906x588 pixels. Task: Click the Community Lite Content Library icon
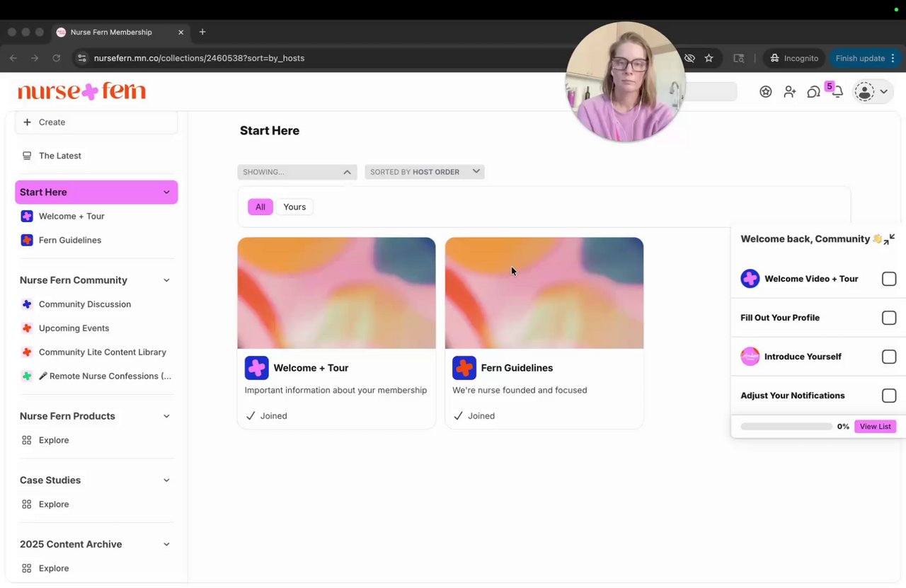click(27, 352)
